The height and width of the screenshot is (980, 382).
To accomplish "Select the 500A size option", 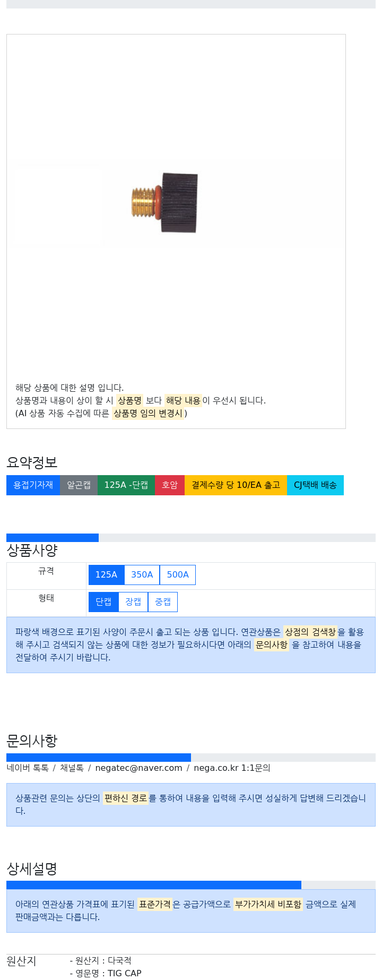I will [178, 575].
